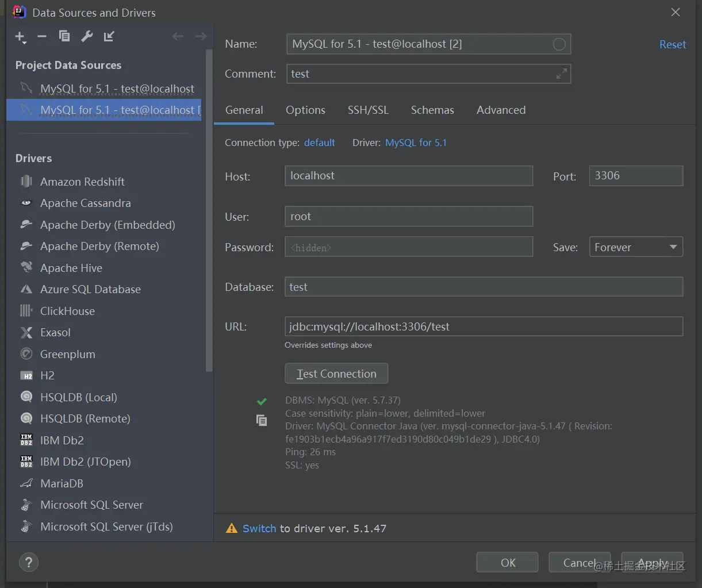Click the IntelliJ logo in title bar

19,12
